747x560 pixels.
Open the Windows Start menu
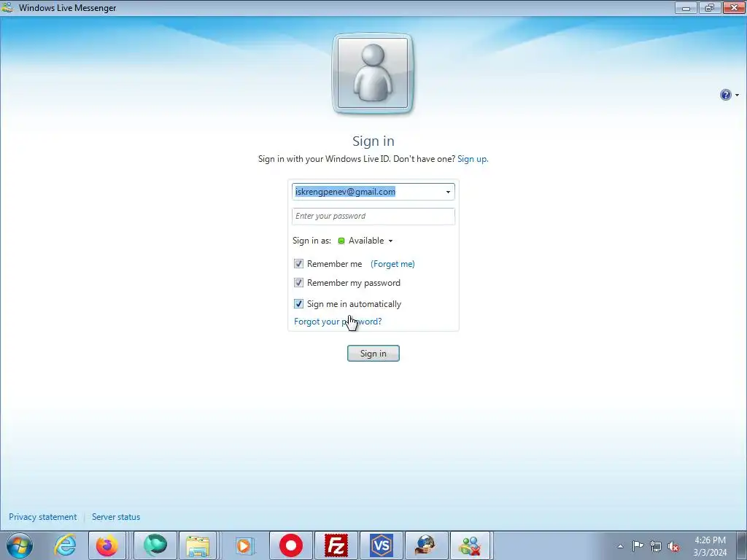click(x=19, y=545)
